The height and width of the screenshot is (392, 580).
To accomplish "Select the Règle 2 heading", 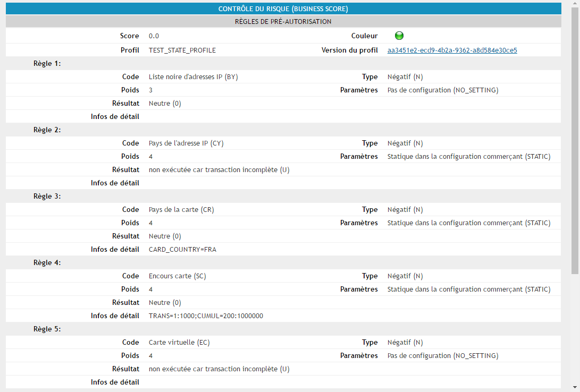I will pyautogui.click(x=47, y=130).
